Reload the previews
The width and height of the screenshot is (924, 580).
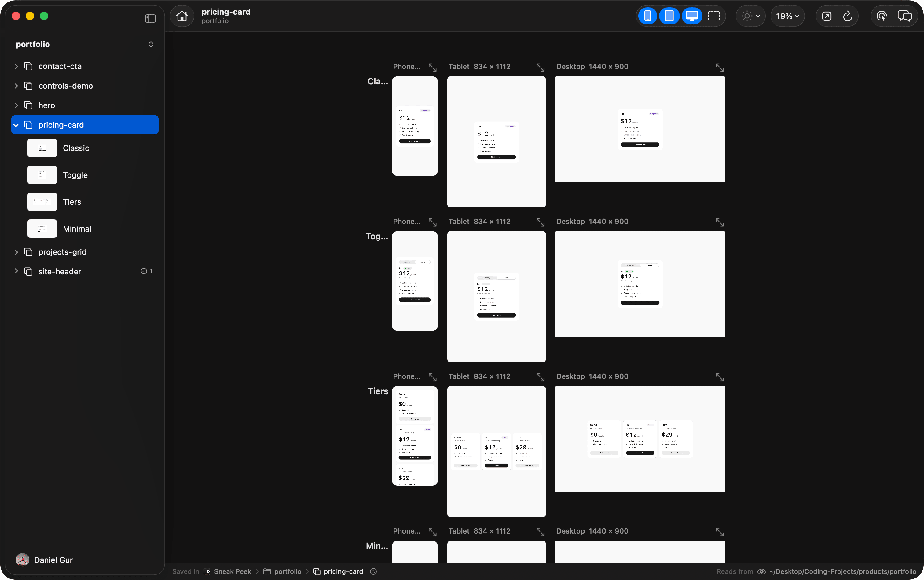pyautogui.click(x=848, y=16)
